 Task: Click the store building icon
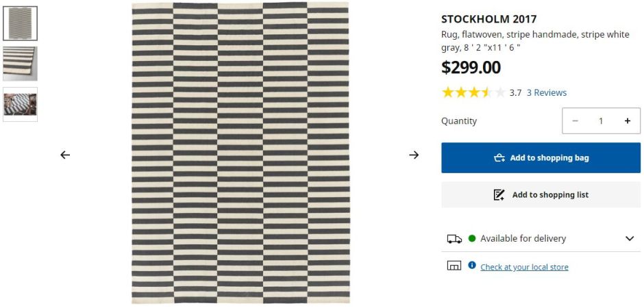pyautogui.click(x=454, y=266)
